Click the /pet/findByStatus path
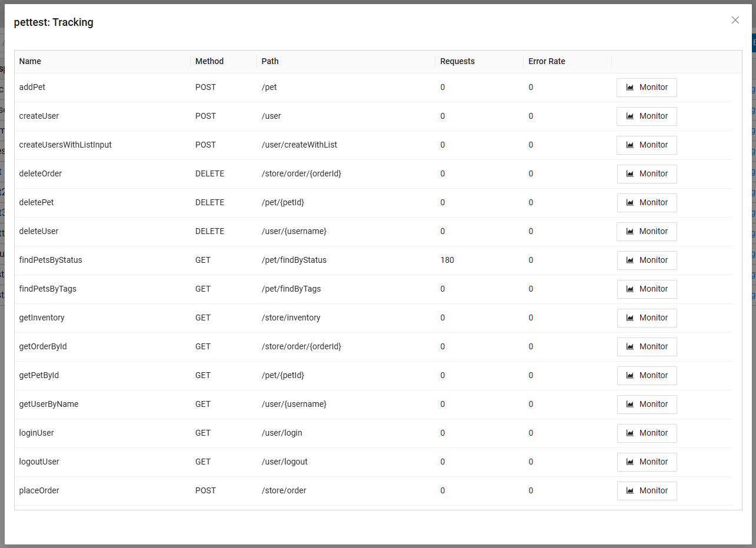Viewport: 756px width, 548px height. 294,260
